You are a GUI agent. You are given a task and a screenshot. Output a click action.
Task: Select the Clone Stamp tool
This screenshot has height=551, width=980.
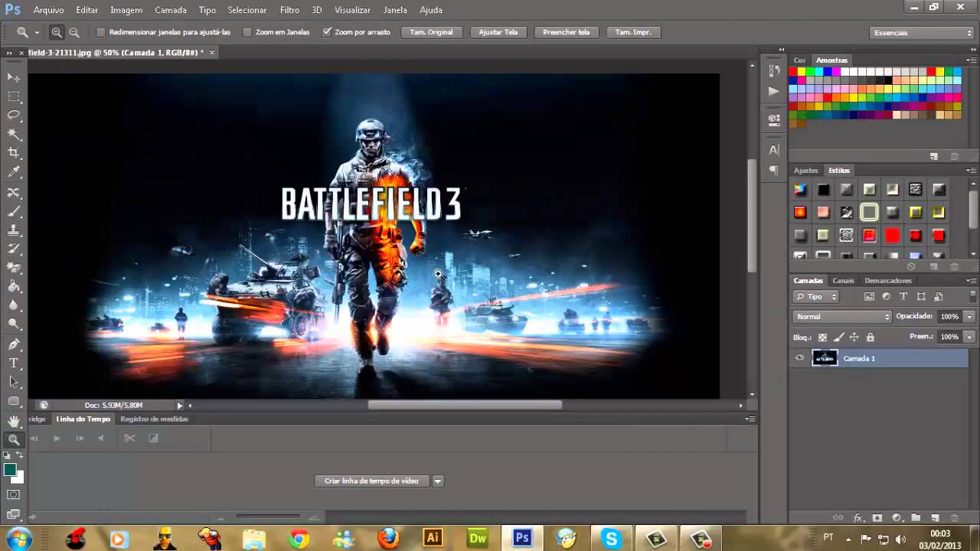[14, 230]
